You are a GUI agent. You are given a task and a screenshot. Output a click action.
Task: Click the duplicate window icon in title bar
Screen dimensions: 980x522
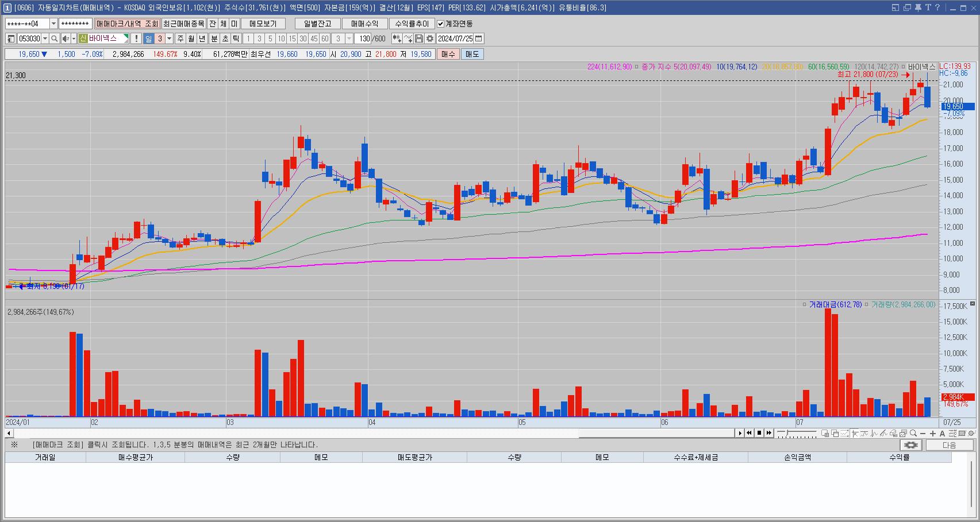pos(907,7)
